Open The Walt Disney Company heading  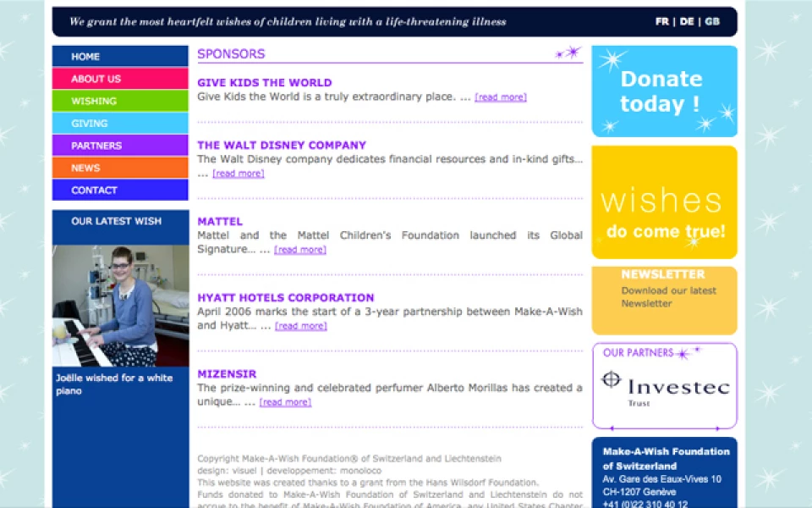click(x=282, y=145)
